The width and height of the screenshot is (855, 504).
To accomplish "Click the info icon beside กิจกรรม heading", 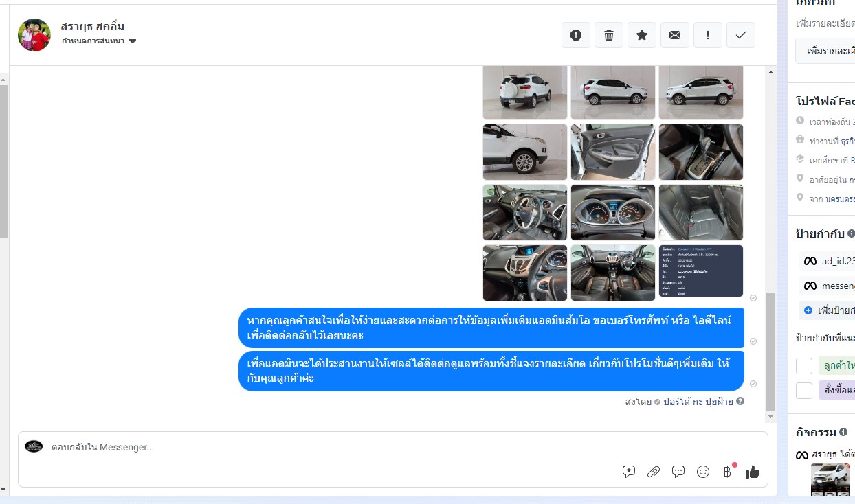I will click(843, 432).
